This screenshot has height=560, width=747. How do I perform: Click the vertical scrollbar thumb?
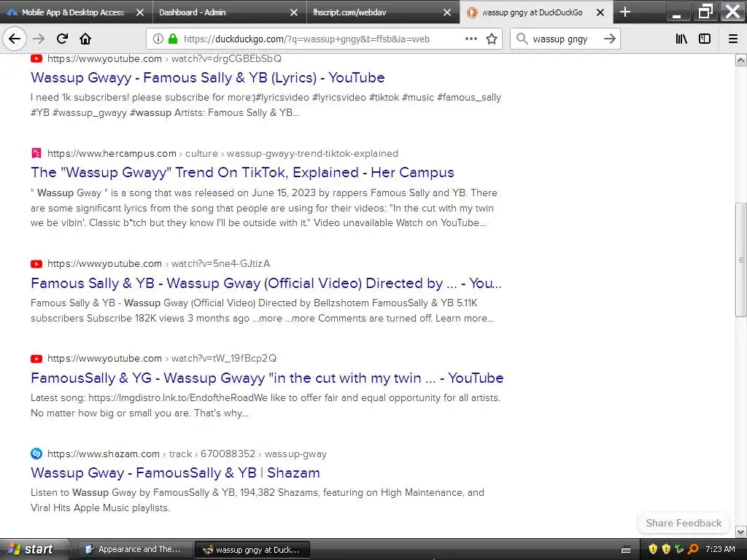(x=741, y=260)
